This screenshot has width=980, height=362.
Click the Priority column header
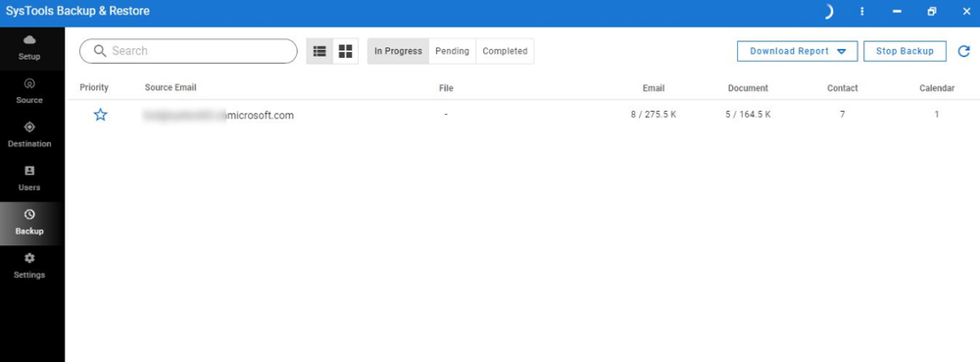coord(94,88)
